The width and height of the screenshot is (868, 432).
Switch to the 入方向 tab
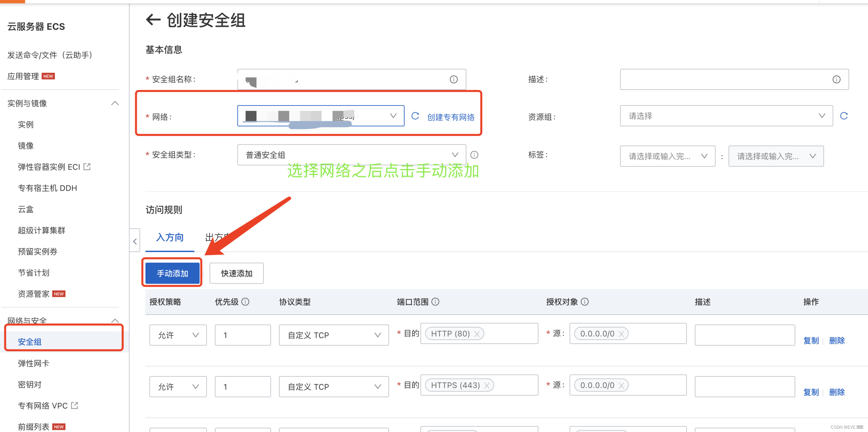pos(170,238)
